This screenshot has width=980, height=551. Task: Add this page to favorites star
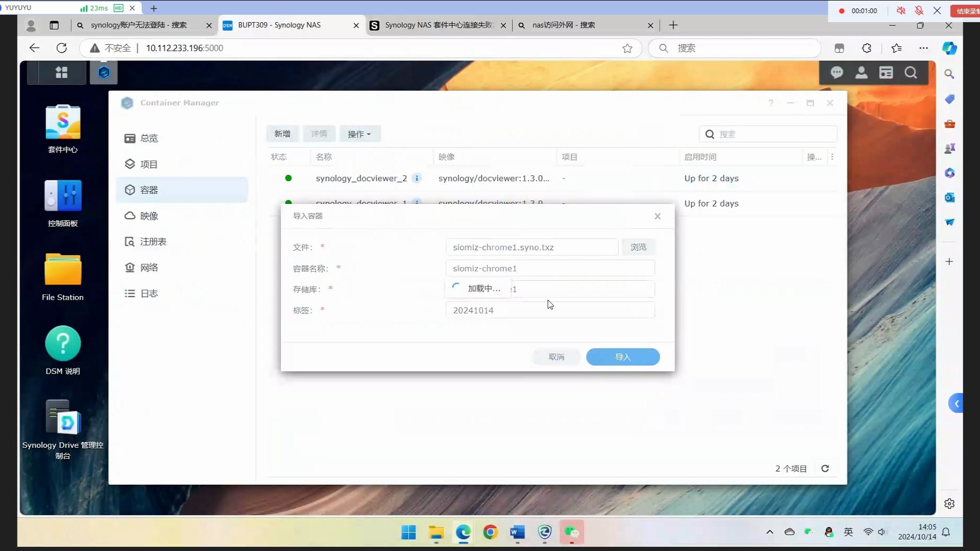(x=627, y=48)
